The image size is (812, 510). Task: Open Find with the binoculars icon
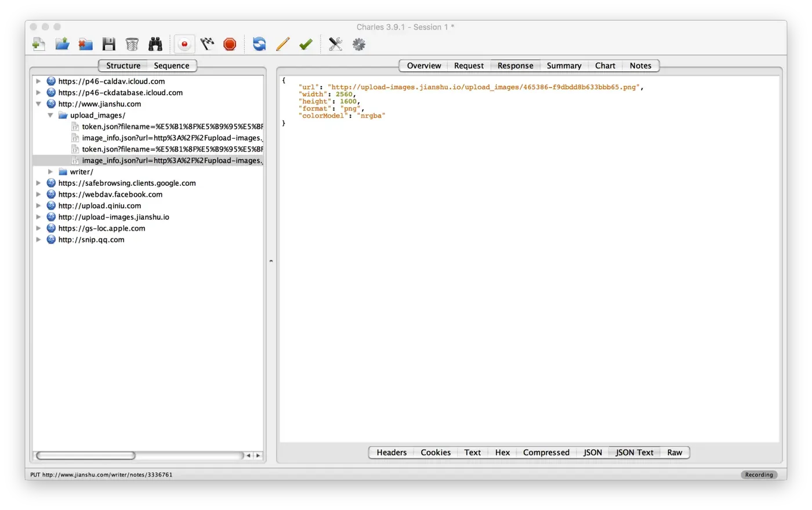[155, 44]
